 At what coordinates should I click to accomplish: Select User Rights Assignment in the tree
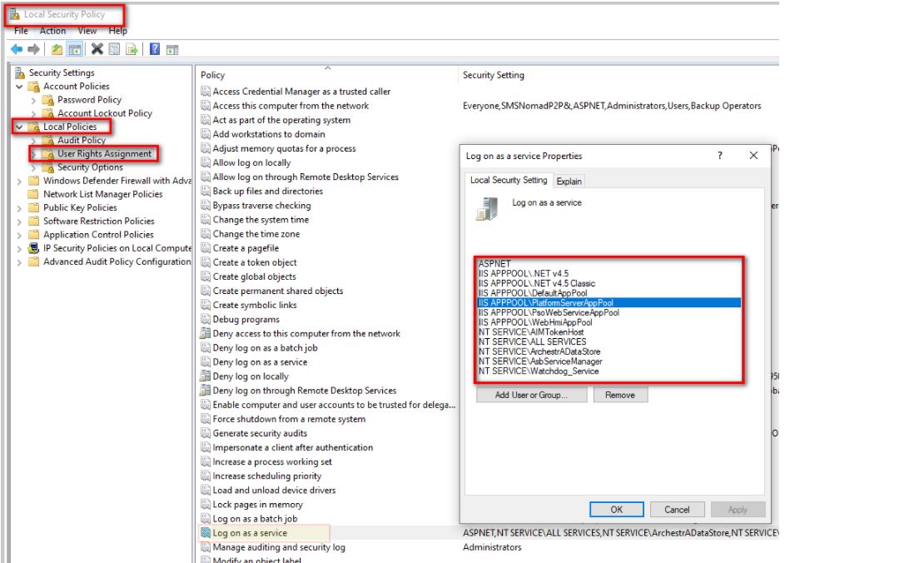coord(104,154)
